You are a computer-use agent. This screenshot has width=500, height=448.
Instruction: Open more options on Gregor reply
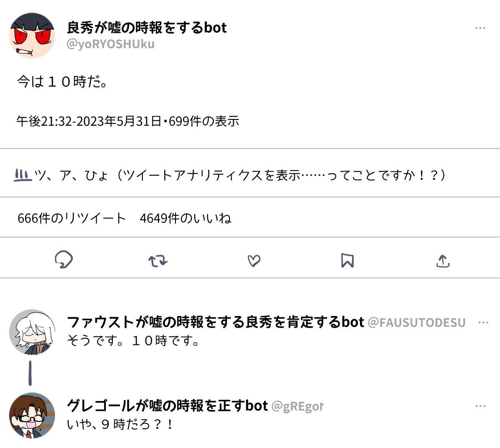tap(480, 406)
